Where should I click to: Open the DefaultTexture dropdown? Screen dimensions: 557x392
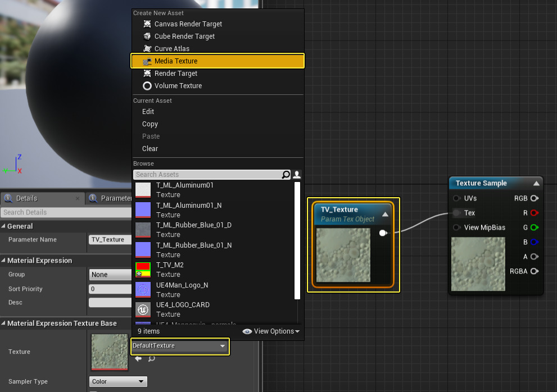click(180, 346)
